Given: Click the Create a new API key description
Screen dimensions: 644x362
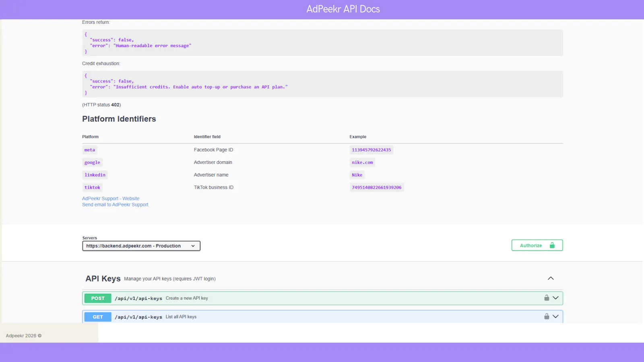Looking at the screenshot, I should coord(187,298).
